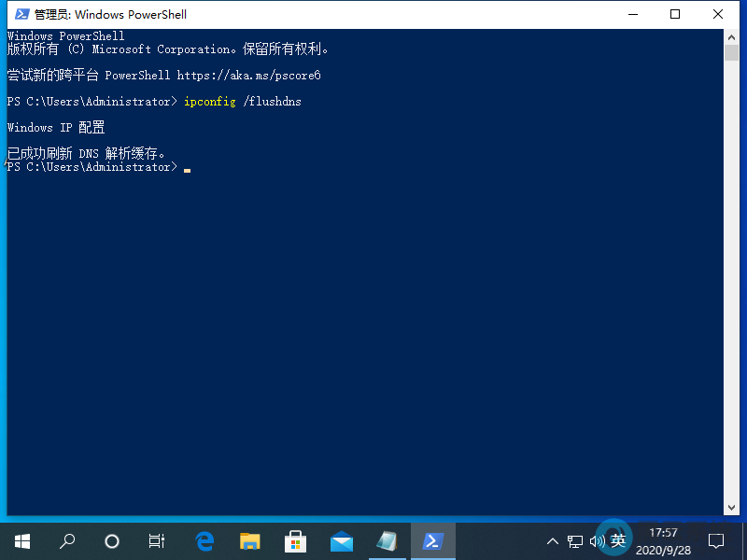Open Microsoft Edge from the taskbar
The width and height of the screenshot is (747, 560).
pos(204,540)
